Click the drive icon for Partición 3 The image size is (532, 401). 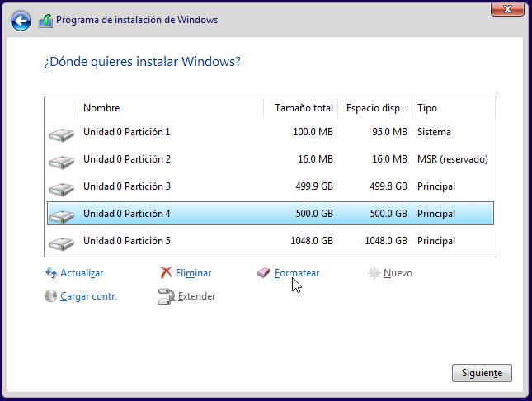(61, 189)
